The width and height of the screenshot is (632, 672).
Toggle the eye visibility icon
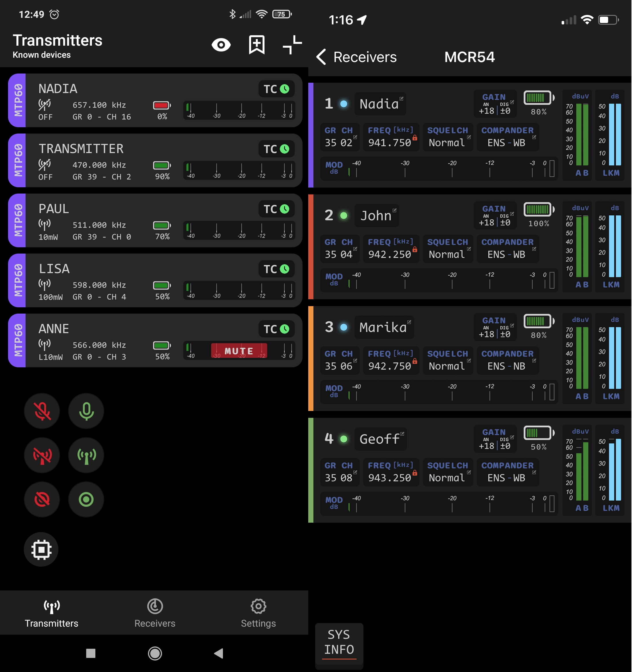click(x=221, y=45)
